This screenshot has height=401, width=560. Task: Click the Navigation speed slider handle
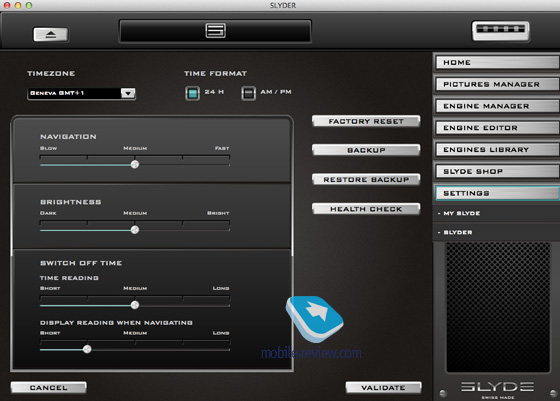(135, 164)
